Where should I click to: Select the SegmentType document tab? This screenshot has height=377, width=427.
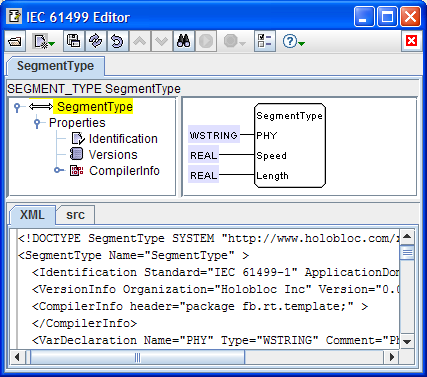coord(55,66)
